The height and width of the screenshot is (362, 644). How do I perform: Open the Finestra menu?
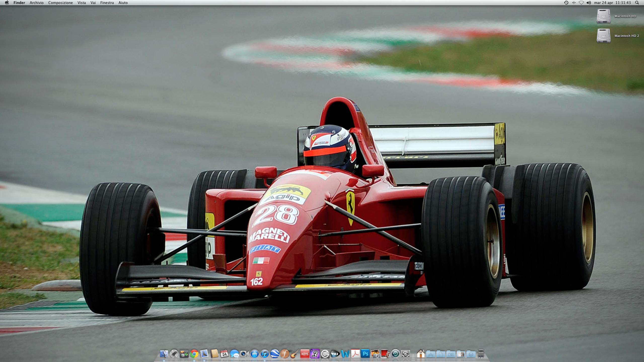pos(107,3)
